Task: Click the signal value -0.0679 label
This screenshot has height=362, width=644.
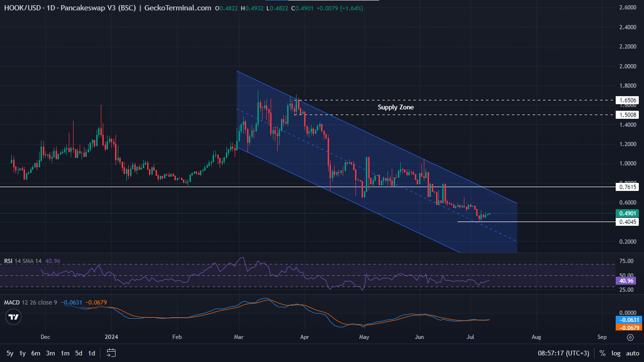Action: coord(629,327)
